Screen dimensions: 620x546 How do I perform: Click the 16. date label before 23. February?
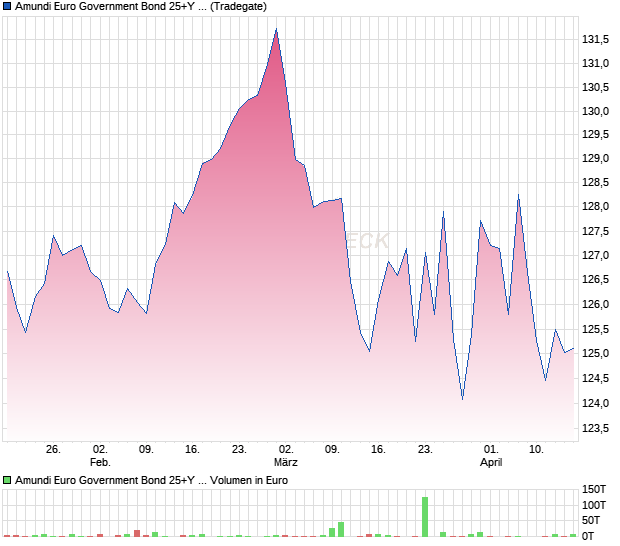point(192,450)
